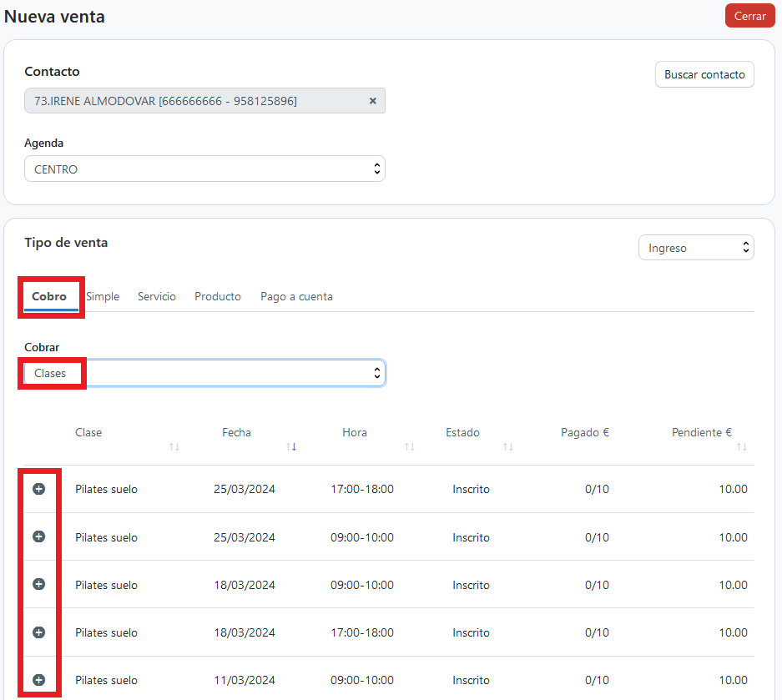The width and height of the screenshot is (782, 700).
Task: Switch to the Cobro tab
Action: [x=49, y=297]
